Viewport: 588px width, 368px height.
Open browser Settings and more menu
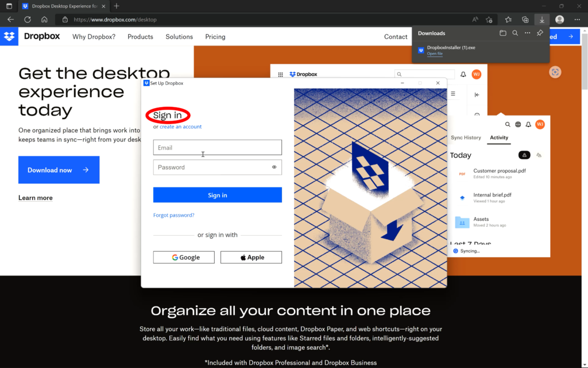[x=577, y=20]
